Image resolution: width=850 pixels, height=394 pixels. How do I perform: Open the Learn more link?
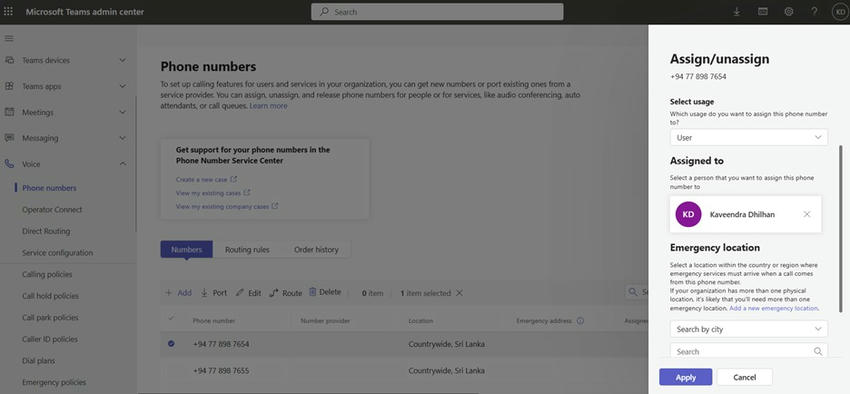coord(268,106)
